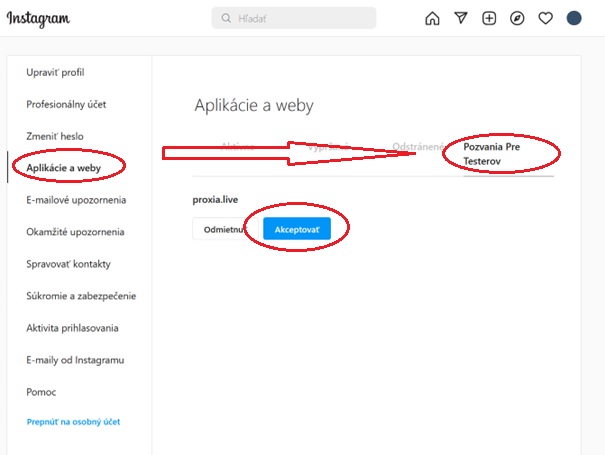Go to Zmeniť heslo
The image size is (605, 455).
(x=54, y=135)
